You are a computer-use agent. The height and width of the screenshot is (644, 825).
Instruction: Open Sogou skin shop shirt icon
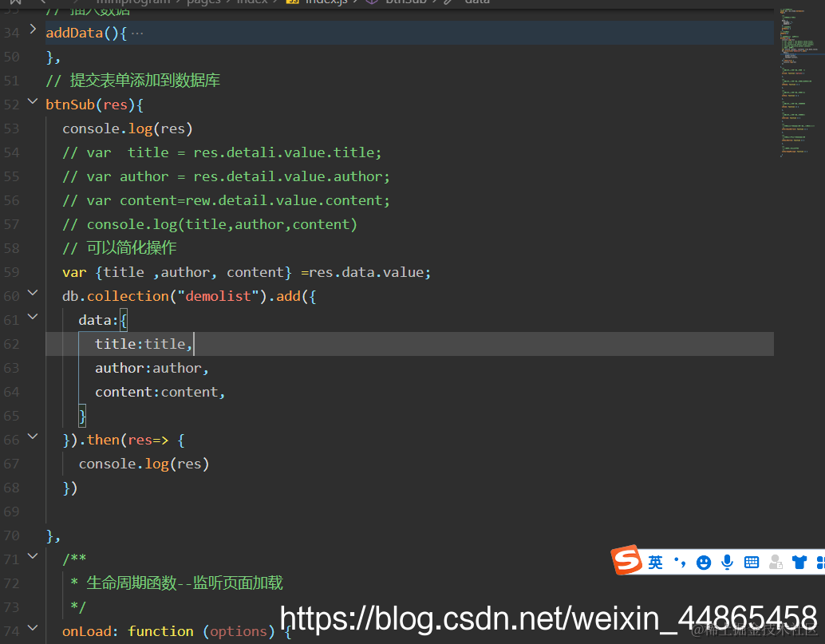click(x=799, y=563)
